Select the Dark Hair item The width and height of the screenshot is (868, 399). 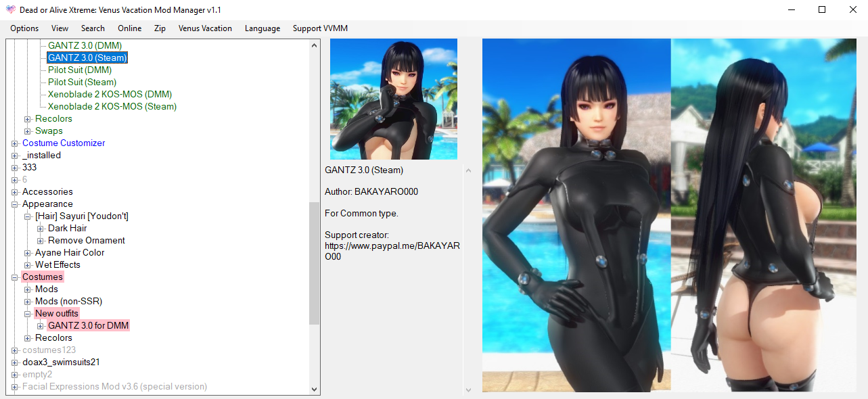[68, 228]
